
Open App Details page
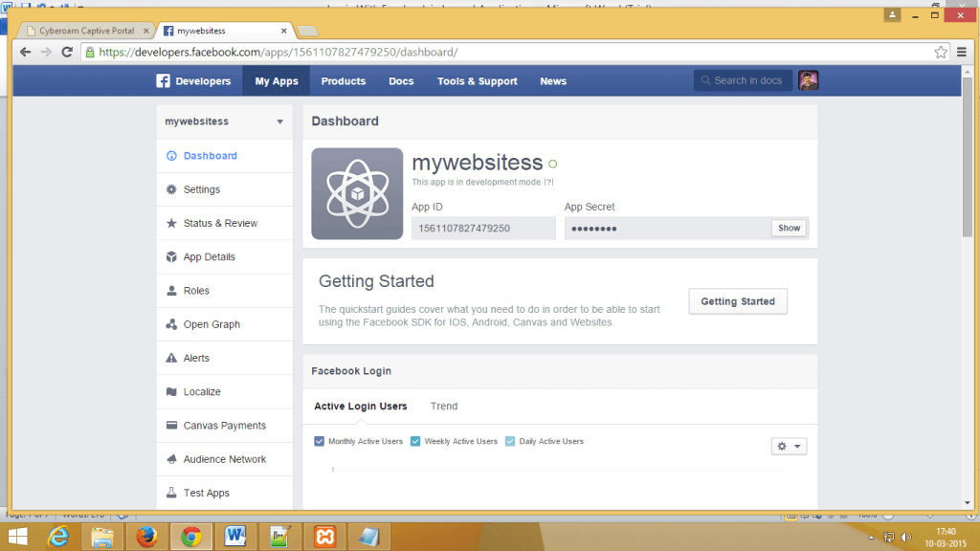tap(224, 256)
